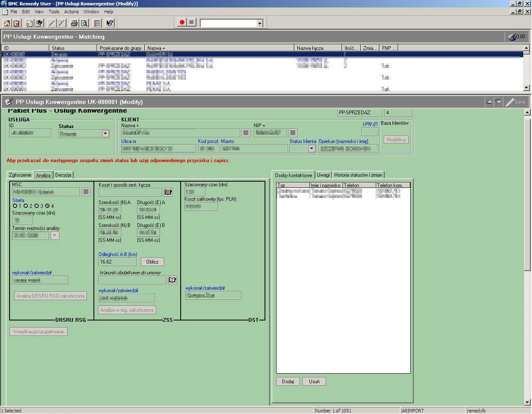The width and height of the screenshot is (532, 414).
Task: Click square button next to Nazwa field
Action: (x=246, y=133)
